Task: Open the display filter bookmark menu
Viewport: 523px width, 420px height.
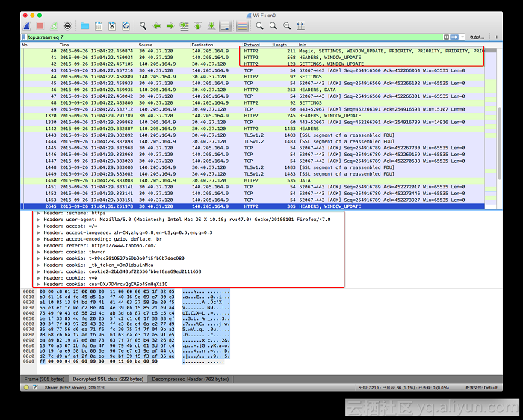Action: pos(24,37)
